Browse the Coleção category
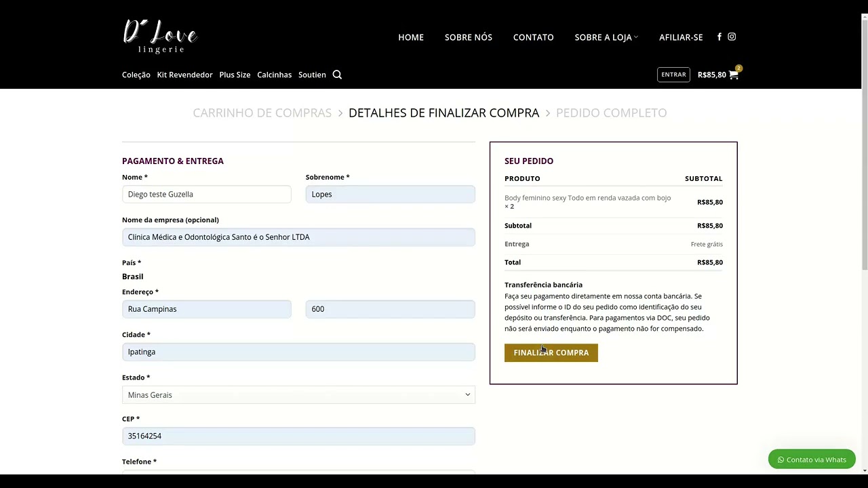This screenshot has height=488, width=868. 136,75
